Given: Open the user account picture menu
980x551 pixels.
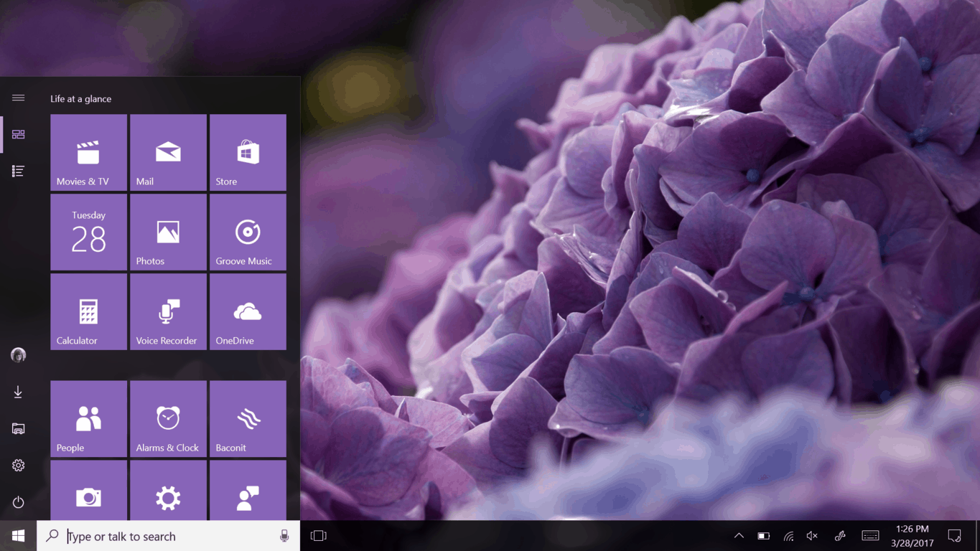Looking at the screenshot, I should click(19, 355).
